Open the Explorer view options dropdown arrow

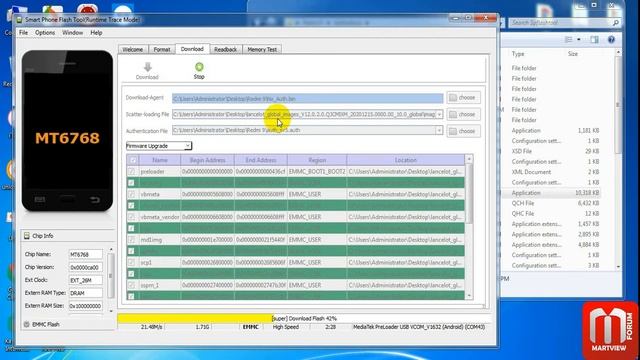[x=579, y=40]
